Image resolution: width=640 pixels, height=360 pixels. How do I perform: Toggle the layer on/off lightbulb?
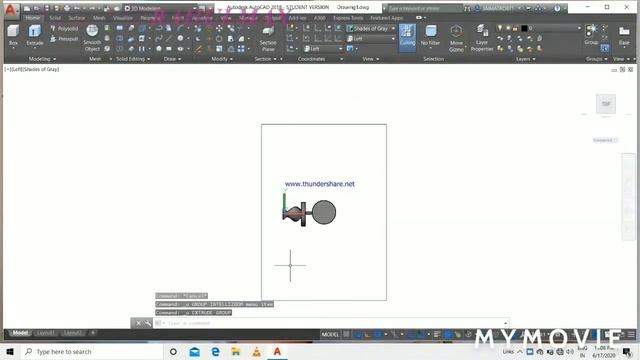[500, 28]
